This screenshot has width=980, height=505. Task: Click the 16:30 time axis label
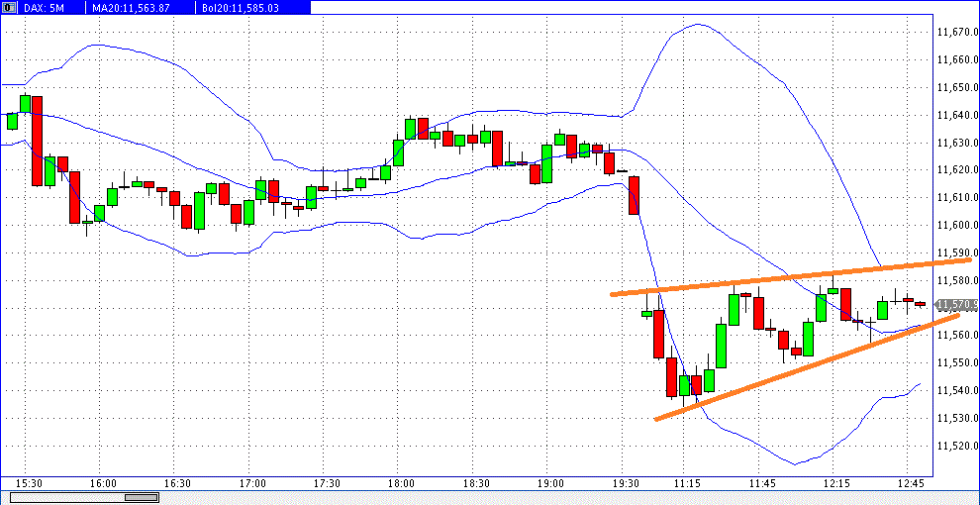[x=177, y=484]
